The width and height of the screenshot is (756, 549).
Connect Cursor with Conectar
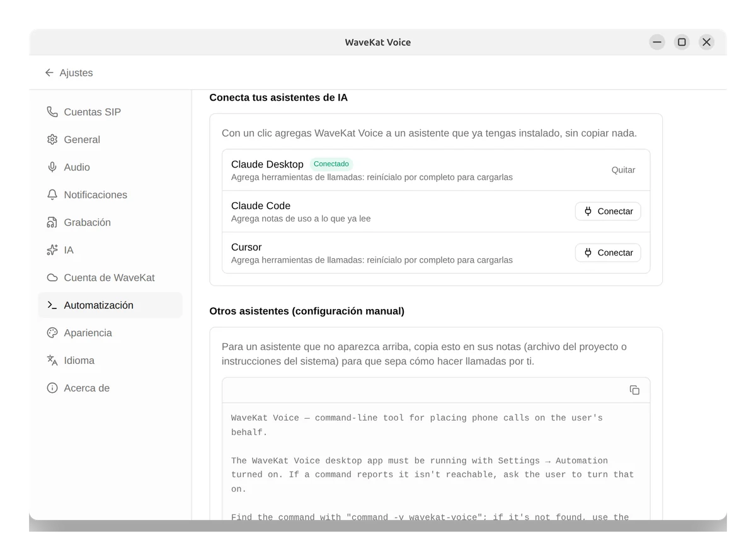pos(608,253)
